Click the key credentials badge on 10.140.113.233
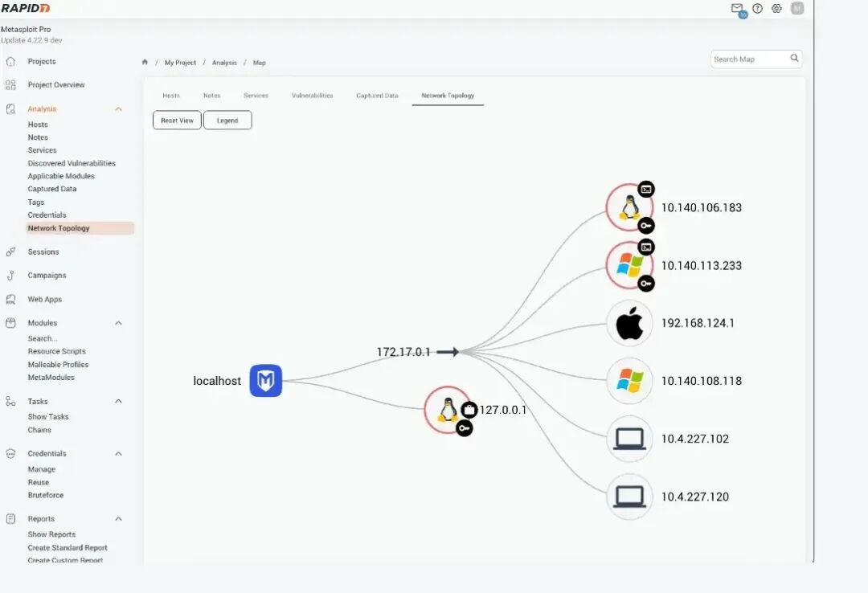 (x=646, y=284)
